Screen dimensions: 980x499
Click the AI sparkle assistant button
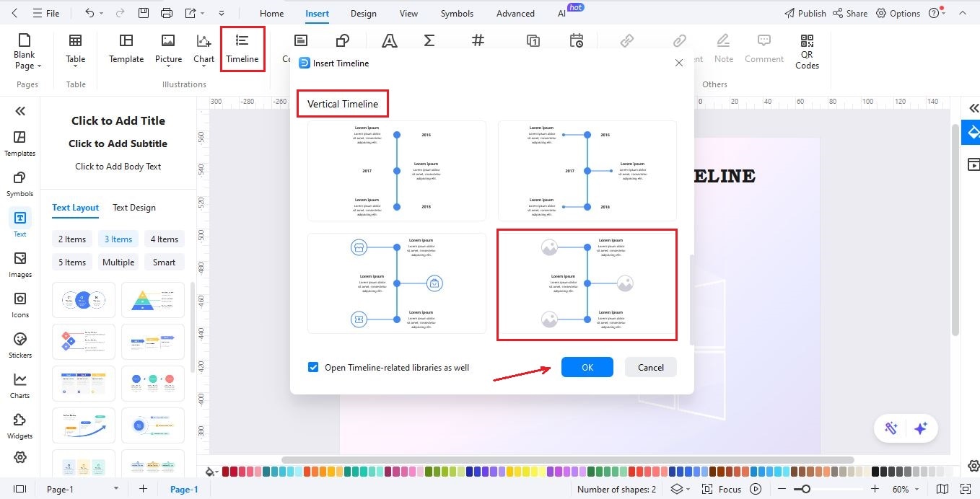(920, 428)
